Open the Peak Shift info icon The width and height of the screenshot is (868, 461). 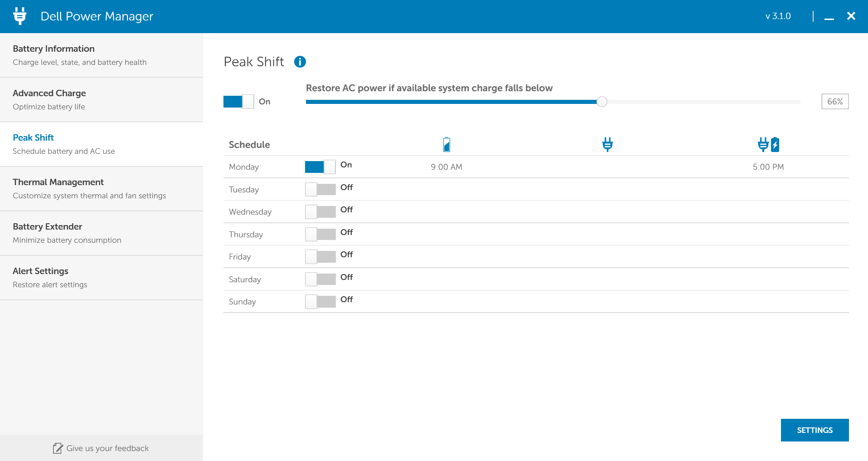pyautogui.click(x=300, y=62)
